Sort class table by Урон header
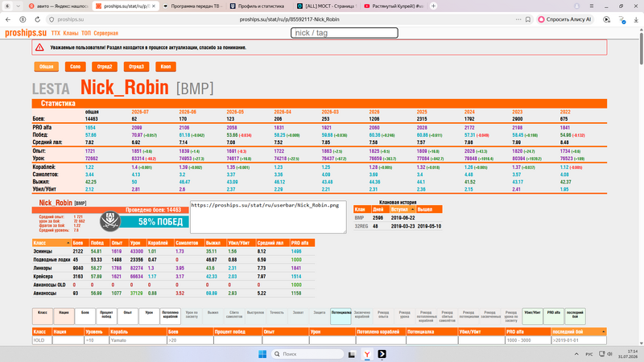This screenshot has width=644, height=362. (x=137, y=243)
